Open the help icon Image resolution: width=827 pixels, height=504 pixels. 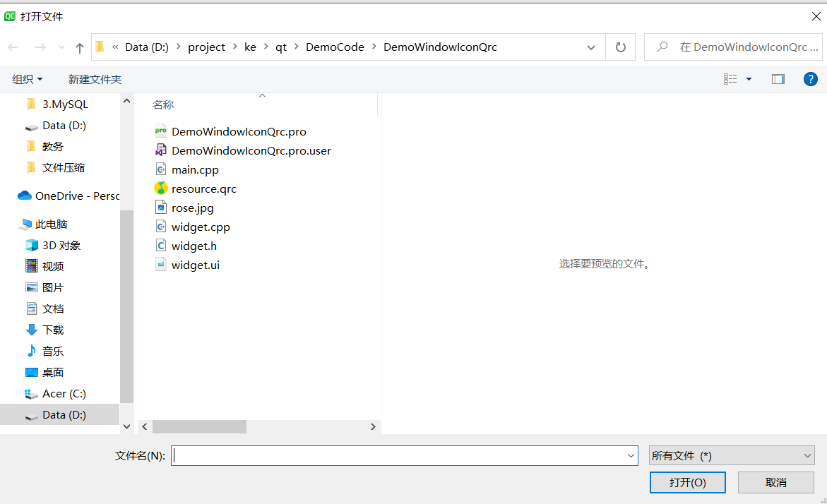[810, 79]
